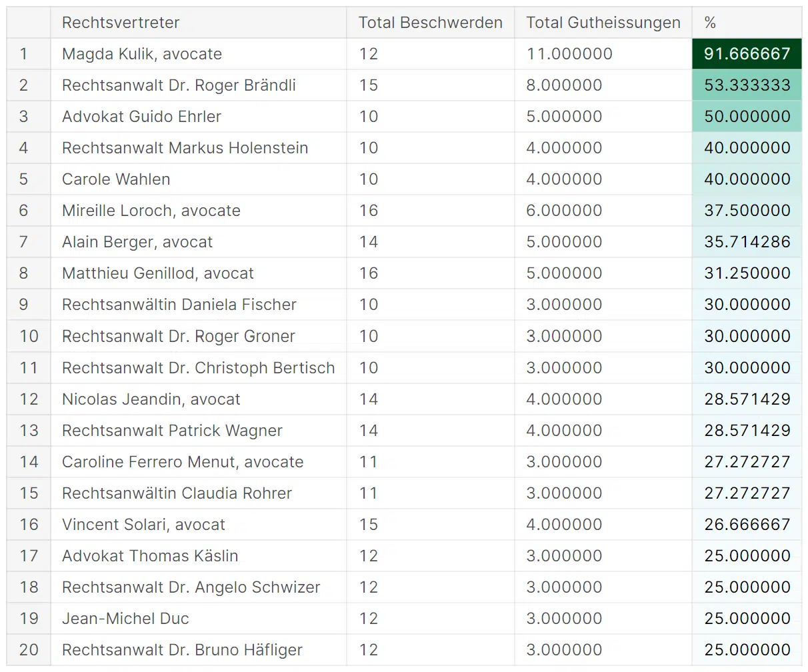Select the Jean-Michel Duc cell

[x=125, y=619]
